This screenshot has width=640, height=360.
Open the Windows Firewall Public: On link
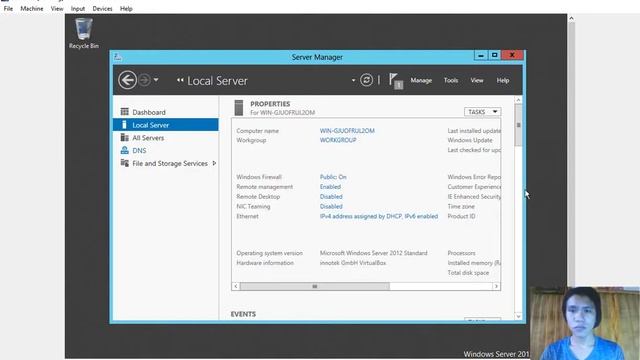point(333,177)
